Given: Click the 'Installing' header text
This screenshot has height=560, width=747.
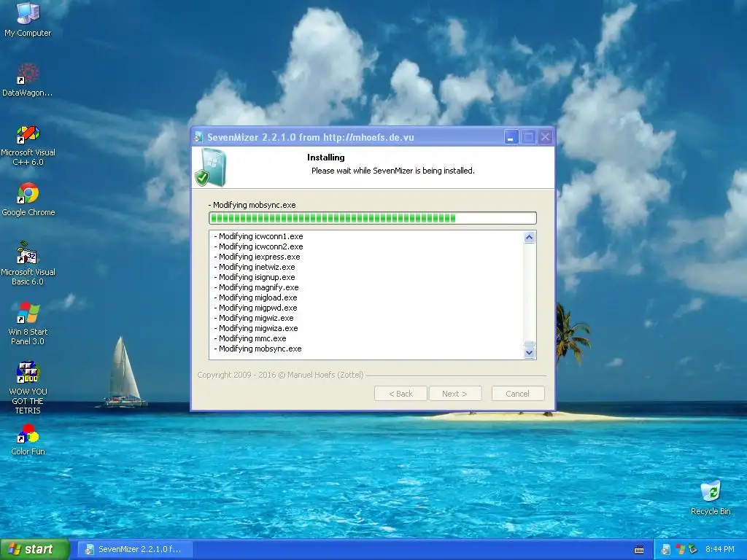Looking at the screenshot, I should pos(326,157).
